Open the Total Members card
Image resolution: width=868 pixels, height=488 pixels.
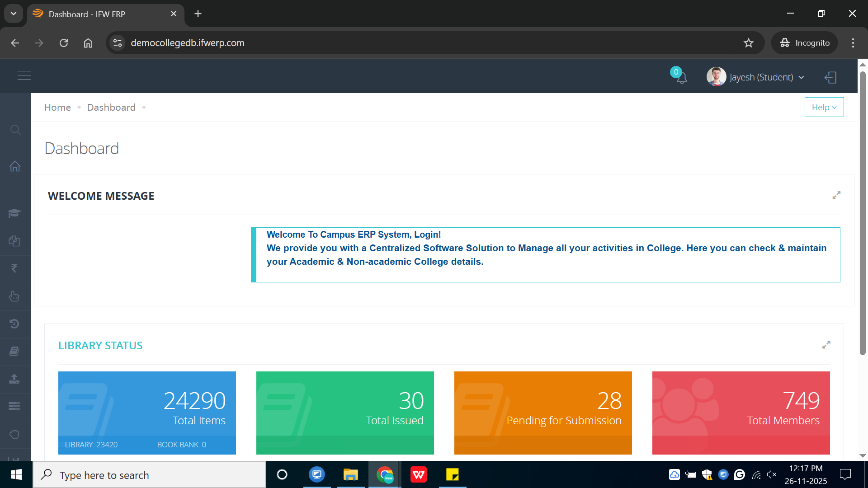tap(741, 413)
